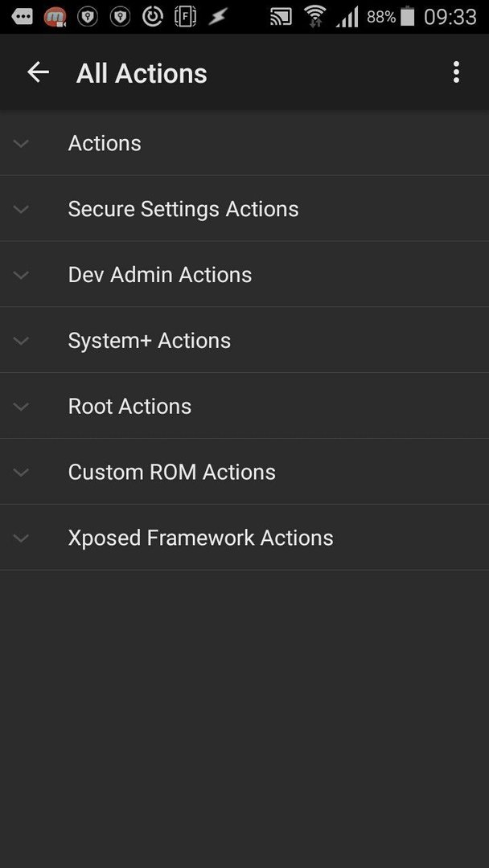The height and width of the screenshot is (868, 489).
Task: Tap the Wi-Fi status icon
Action: [314, 17]
